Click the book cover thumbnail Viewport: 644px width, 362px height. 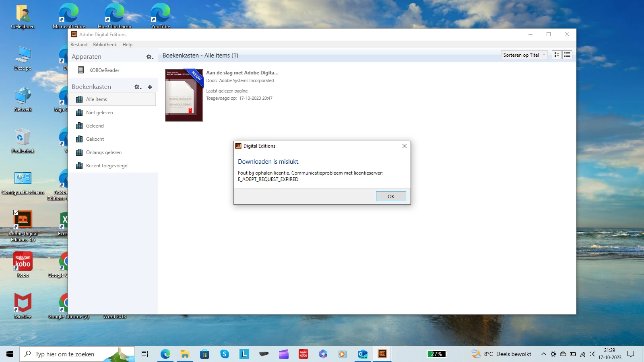(x=184, y=95)
